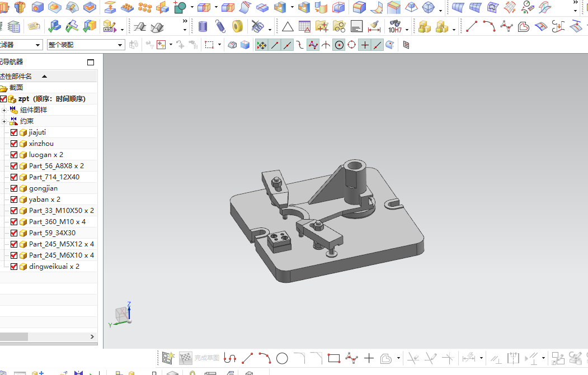Select the Part_245_M6X10 x 4 tree item
The width and height of the screenshot is (588, 375).
click(x=61, y=255)
